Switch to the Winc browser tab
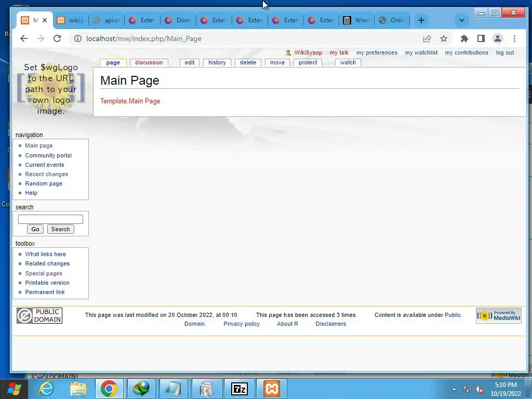Screen dimensions: 532x399 coord(356,20)
